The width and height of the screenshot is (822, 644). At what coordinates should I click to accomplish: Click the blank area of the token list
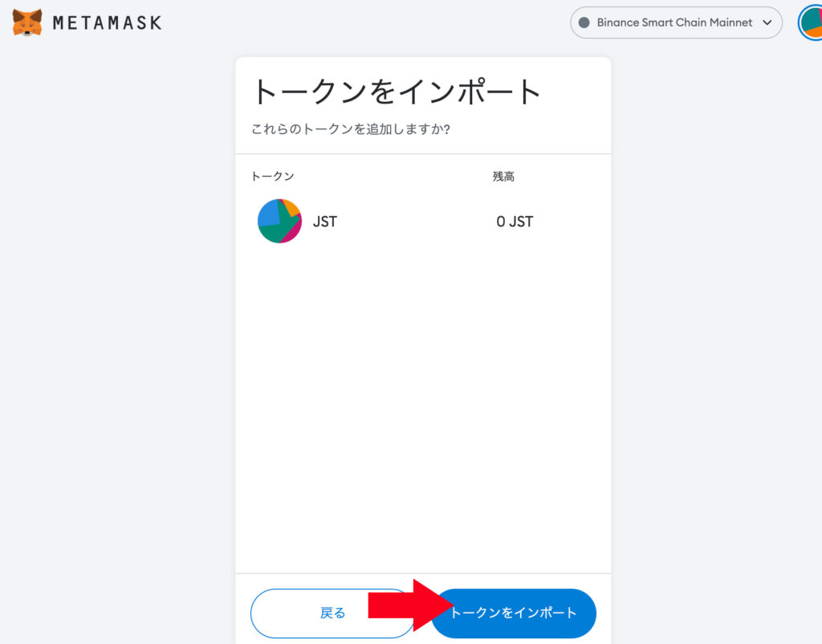click(x=423, y=409)
